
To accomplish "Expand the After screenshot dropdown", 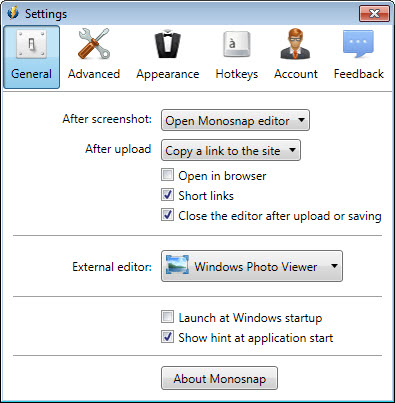I will [x=235, y=120].
